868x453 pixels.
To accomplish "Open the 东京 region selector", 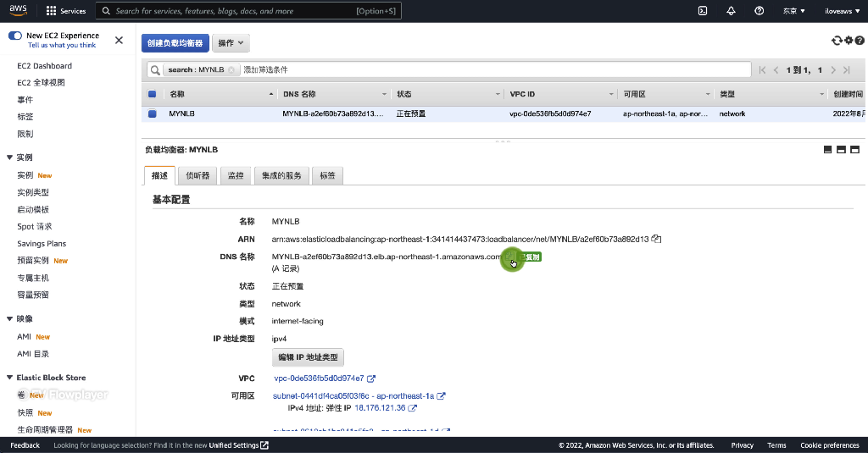I will [793, 10].
